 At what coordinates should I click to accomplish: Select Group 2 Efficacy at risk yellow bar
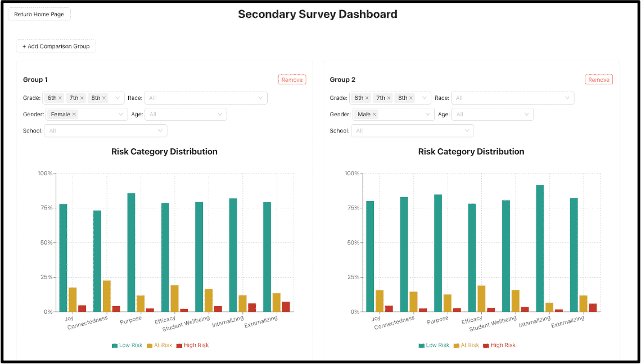click(481, 299)
